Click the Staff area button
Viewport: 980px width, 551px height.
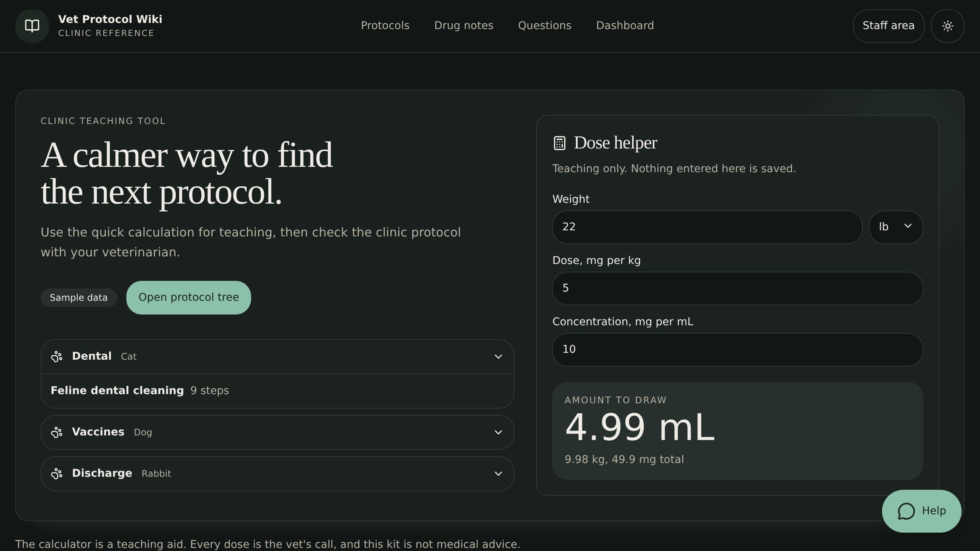pyautogui.click(x=888, y=26)
